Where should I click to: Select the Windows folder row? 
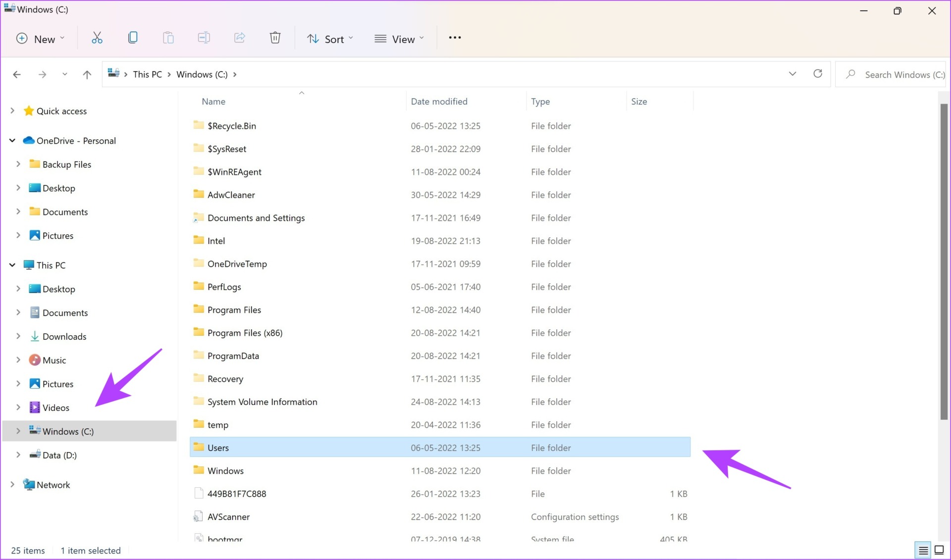pos(225,471)
